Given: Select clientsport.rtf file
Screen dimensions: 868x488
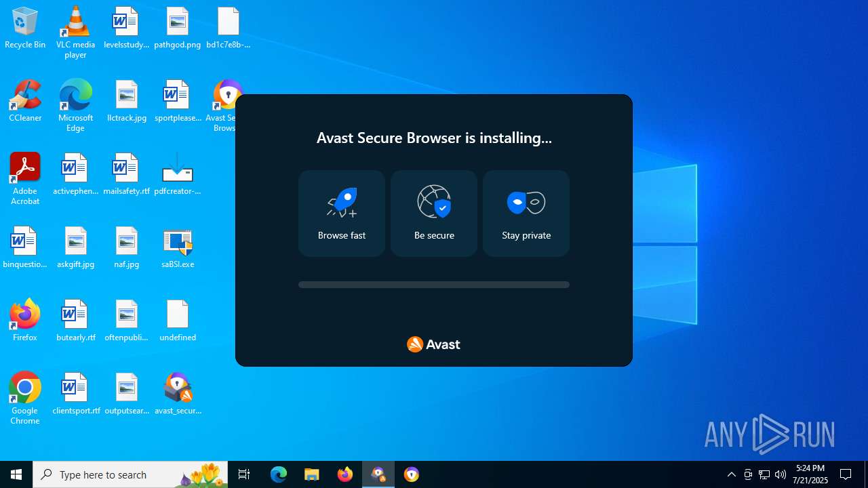Looking at the screenshot, I should coord(75,394).
